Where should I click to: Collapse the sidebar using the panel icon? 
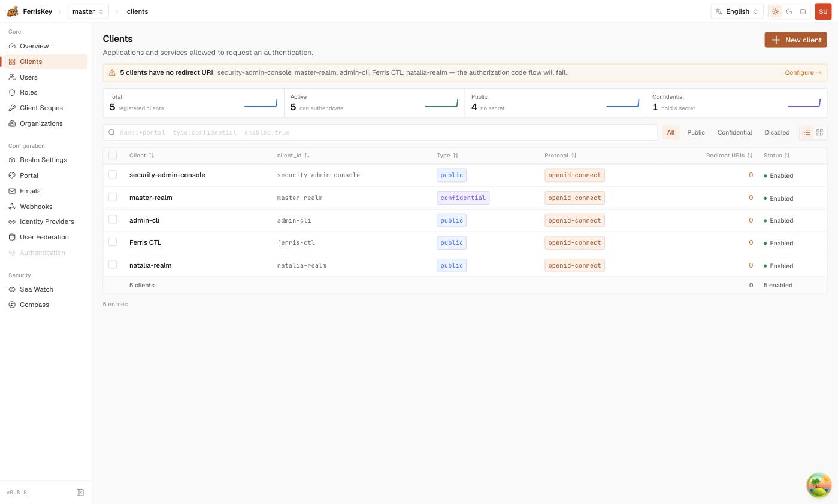[x=80, y=493]
